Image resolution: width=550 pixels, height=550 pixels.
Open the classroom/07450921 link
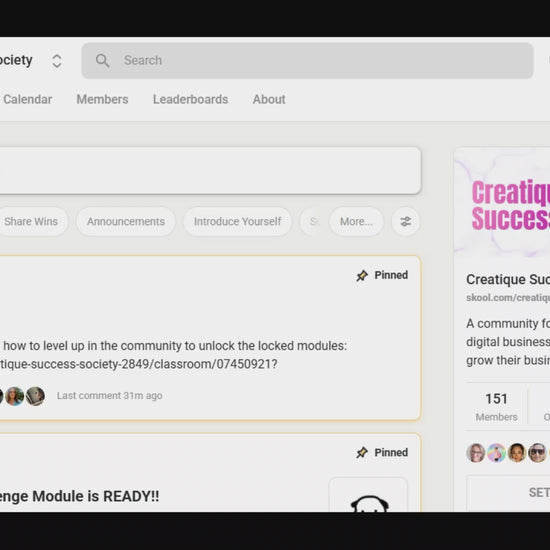pos(139,364)
